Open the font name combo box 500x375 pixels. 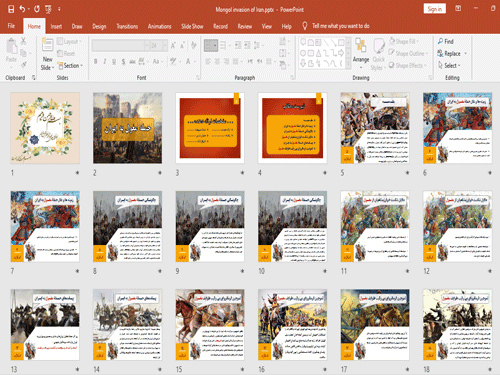coord(120,45)
